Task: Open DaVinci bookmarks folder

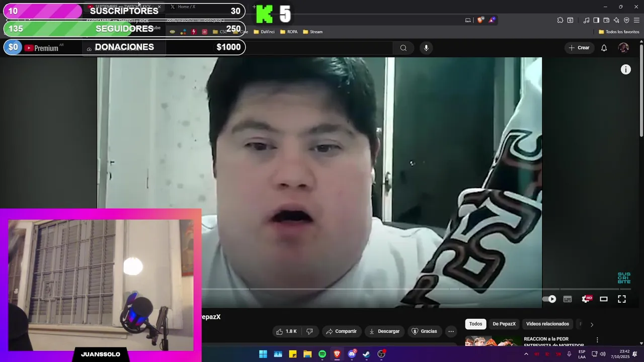Action: [x=264, y=32]
